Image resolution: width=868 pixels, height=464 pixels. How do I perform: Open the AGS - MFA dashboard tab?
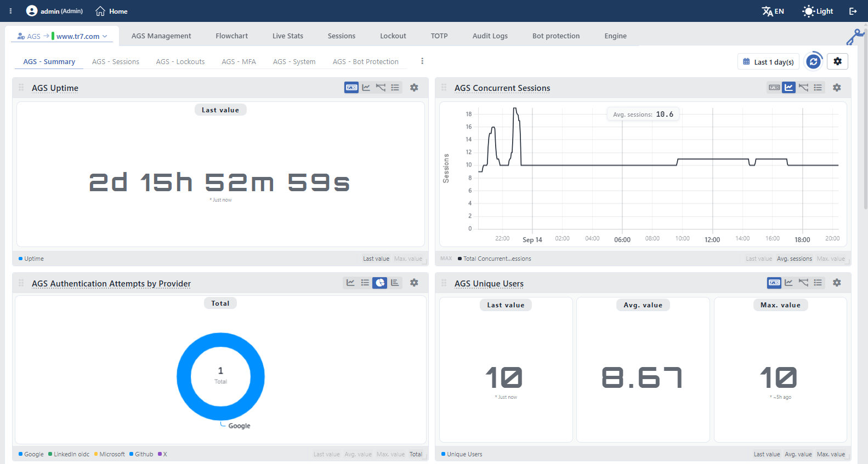239,61
